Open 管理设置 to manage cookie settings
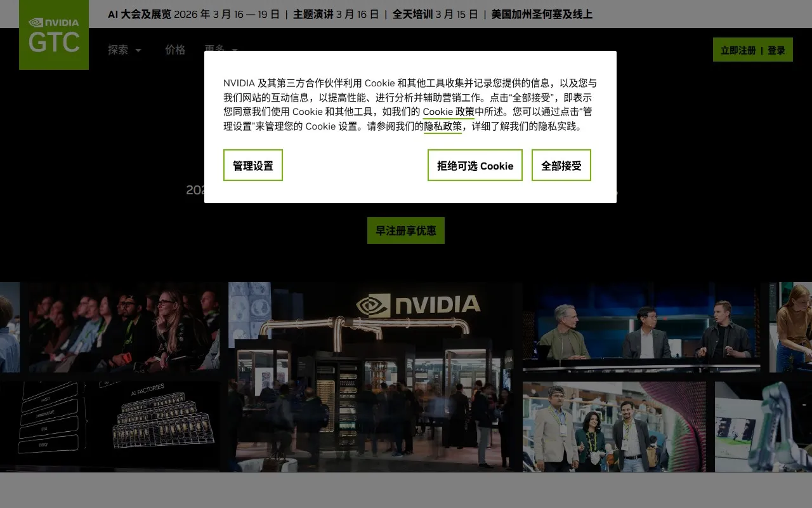 coord(252,165)
